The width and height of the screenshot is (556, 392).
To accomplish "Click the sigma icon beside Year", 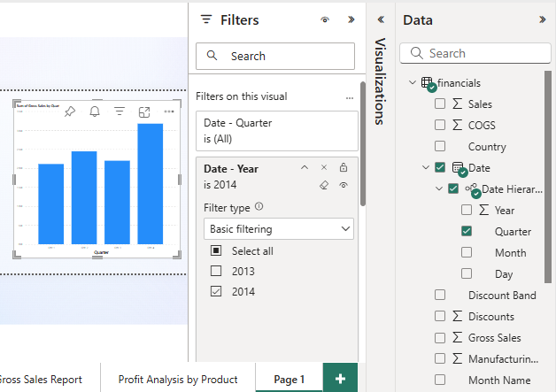I will pyautogui.click(x=484, y=210).
